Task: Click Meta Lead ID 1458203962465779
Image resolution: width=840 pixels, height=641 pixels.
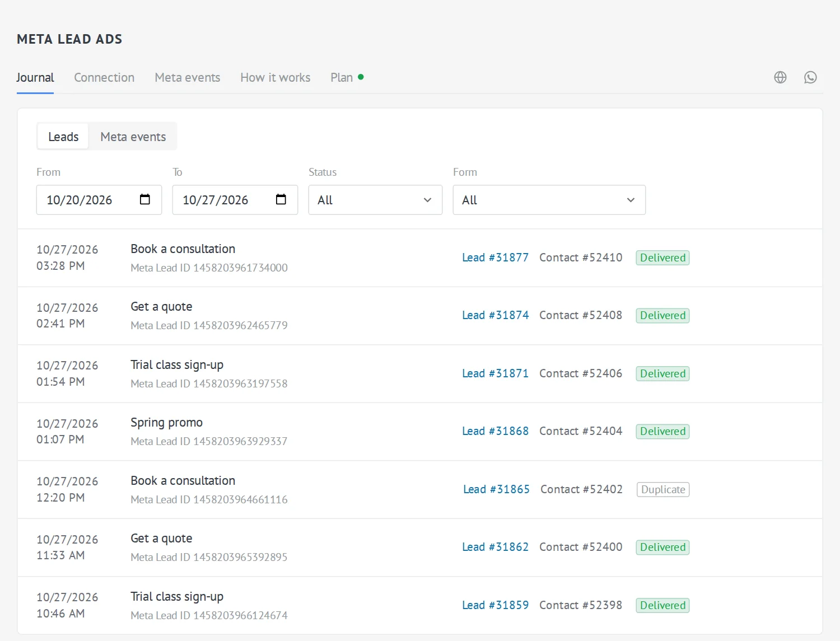Action: pyautogui.click(x=209, y=325)
